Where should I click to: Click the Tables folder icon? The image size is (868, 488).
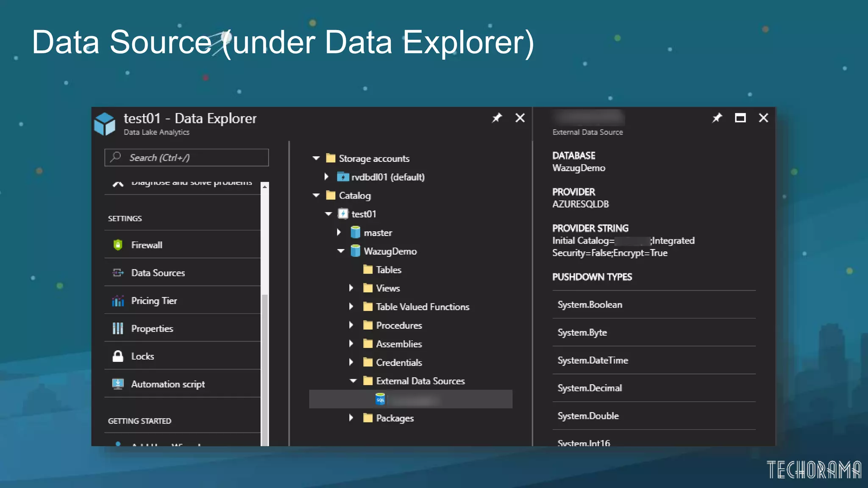tap(368, 269)
